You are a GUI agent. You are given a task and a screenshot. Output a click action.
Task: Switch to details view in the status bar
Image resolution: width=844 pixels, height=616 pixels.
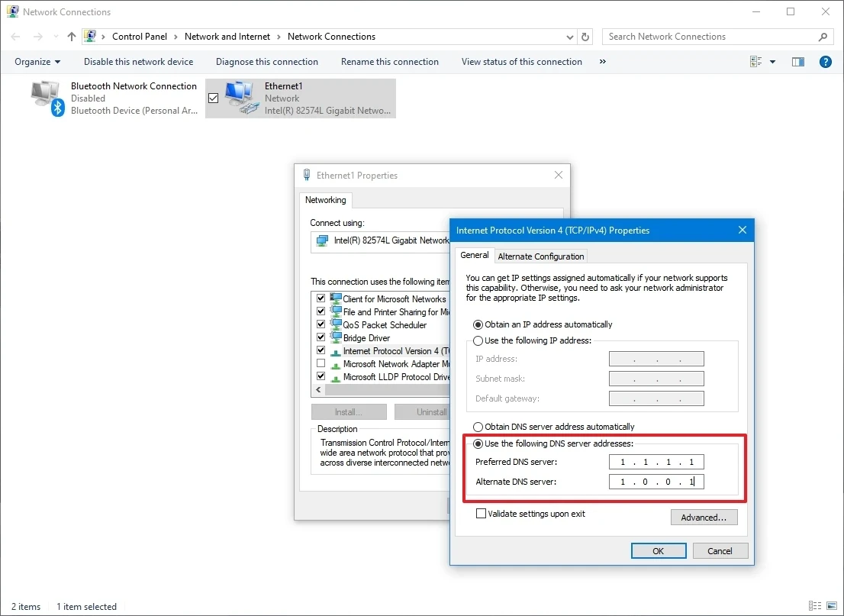[x=813, y=606]
